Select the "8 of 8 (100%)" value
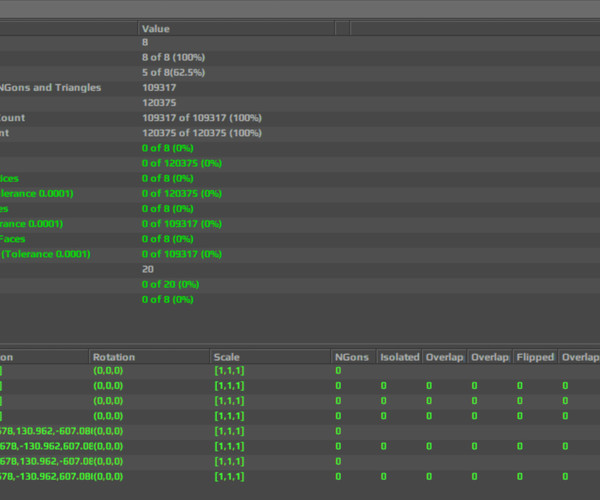600x500 pixels. [173, 57]
